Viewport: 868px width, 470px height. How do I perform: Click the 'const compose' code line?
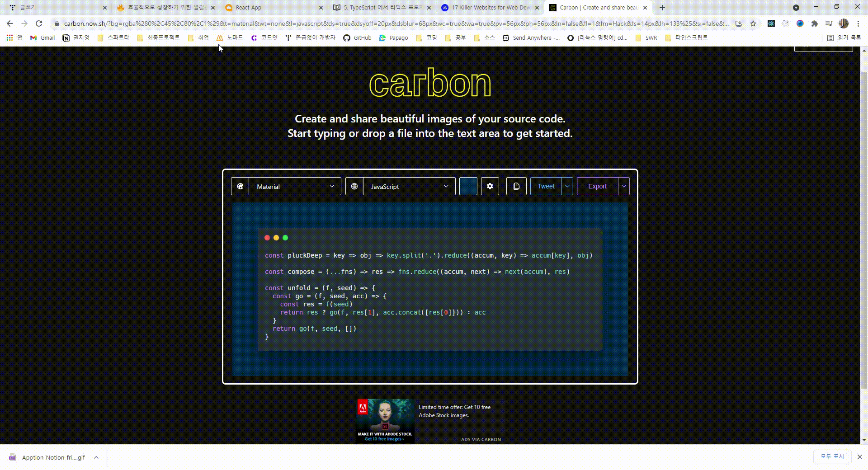[417, 272]
